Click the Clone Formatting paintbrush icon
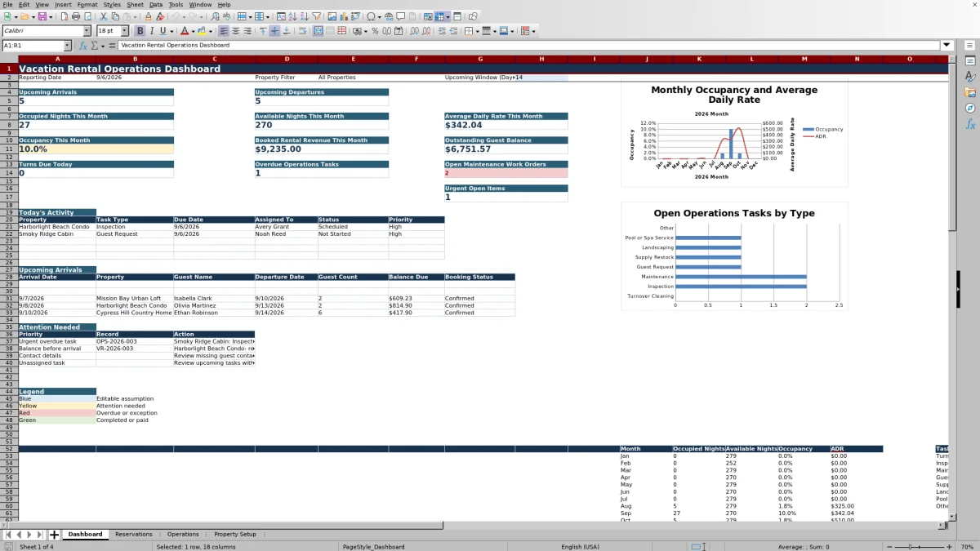 click(148, 16)
